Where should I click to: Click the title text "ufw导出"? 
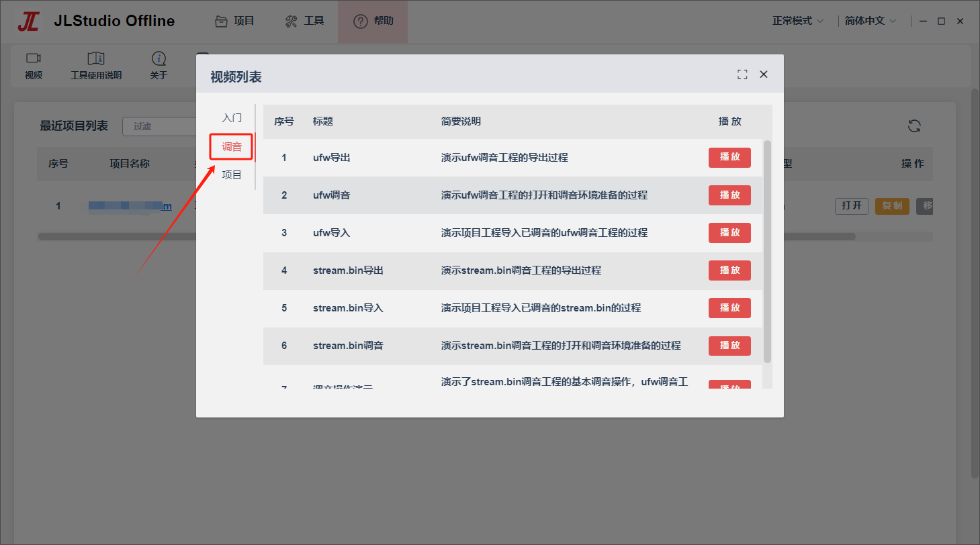[332, 158]
